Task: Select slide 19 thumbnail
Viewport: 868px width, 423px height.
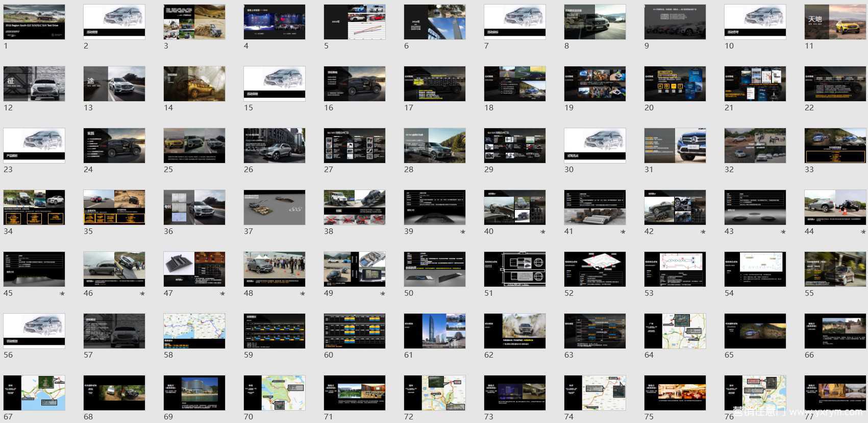Action: [595, 84]
